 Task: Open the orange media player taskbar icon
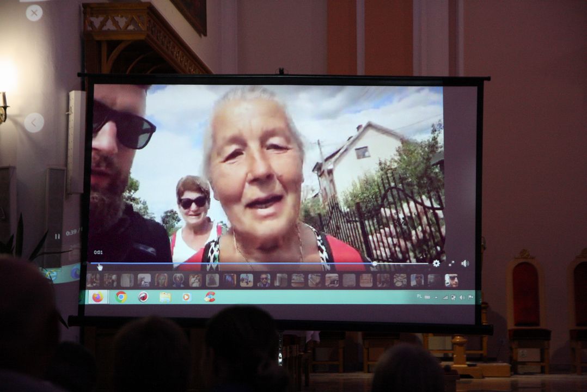pyautogui.click(x=187, y=297)
